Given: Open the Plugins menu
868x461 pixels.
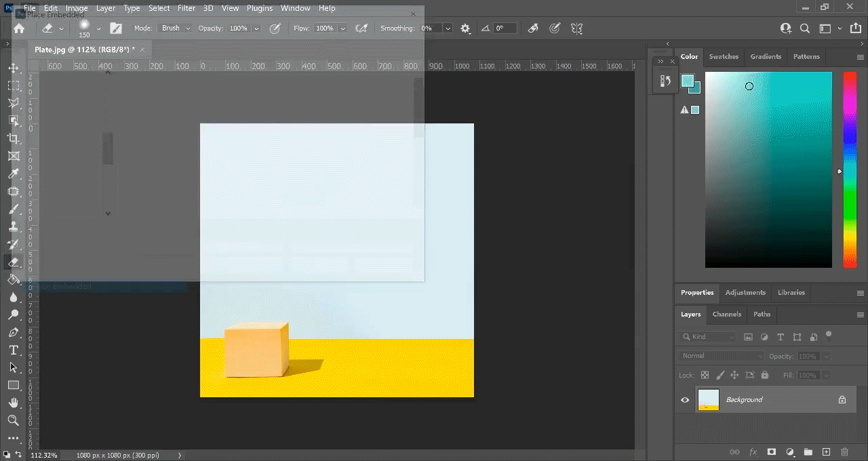Looking at the screenshot, I should coord(260,8).
